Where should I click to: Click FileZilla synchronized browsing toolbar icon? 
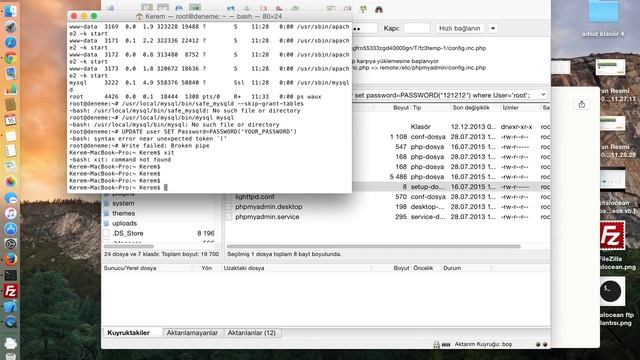click(x=363, y=9)
